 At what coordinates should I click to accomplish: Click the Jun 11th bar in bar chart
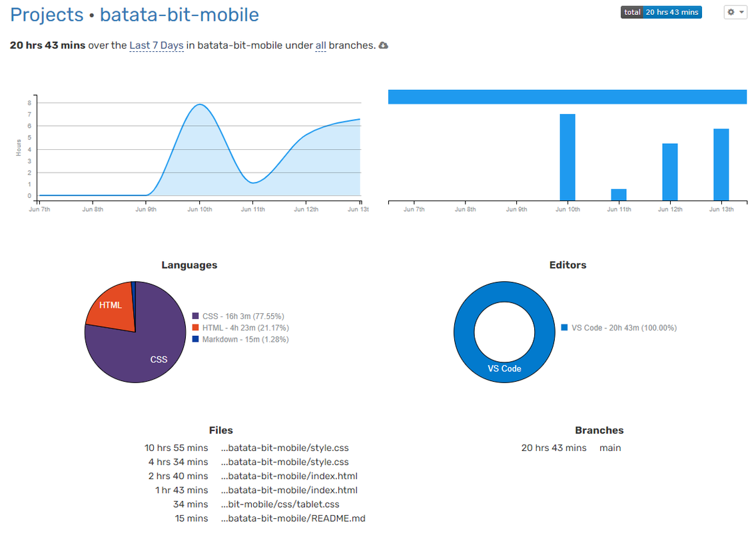coord(619,195)
